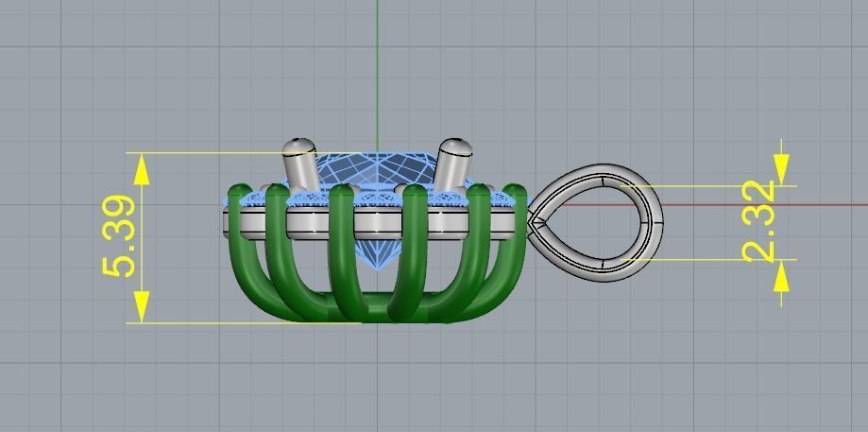
Task: Click the bottom arrowhead of the 2.32 dimension
Action: pyautogui.click(x=781, y=275)
